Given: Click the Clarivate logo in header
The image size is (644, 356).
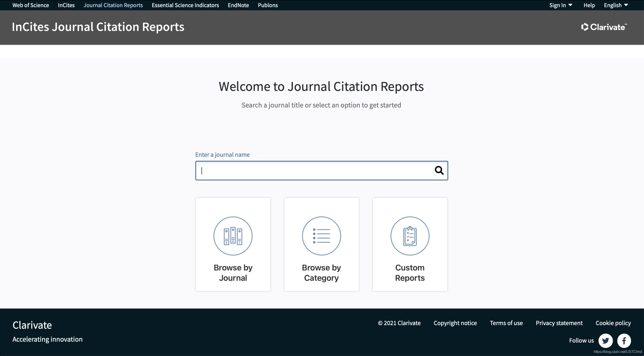Looking at the screenshot, I should tap(604, 27).
